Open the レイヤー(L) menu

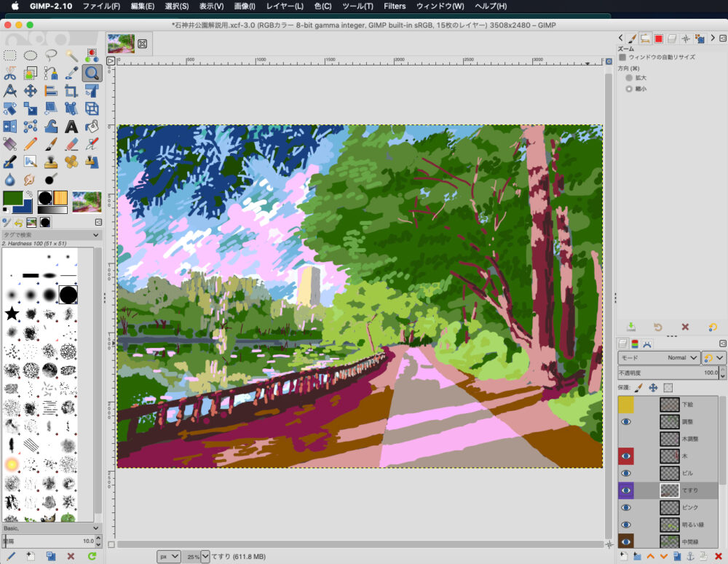tap(285, 6)
